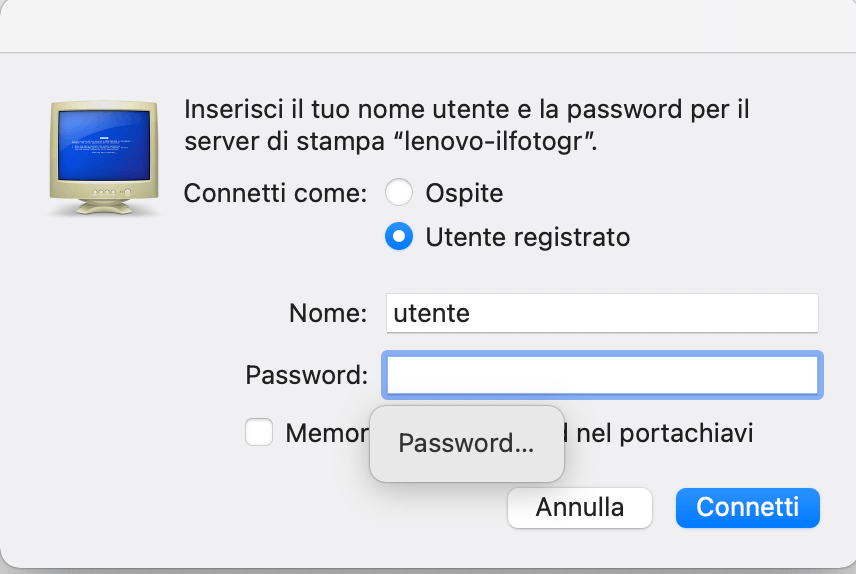Select the Utente registrato radio button
The image size is (856, 574).
coord(399,238)
